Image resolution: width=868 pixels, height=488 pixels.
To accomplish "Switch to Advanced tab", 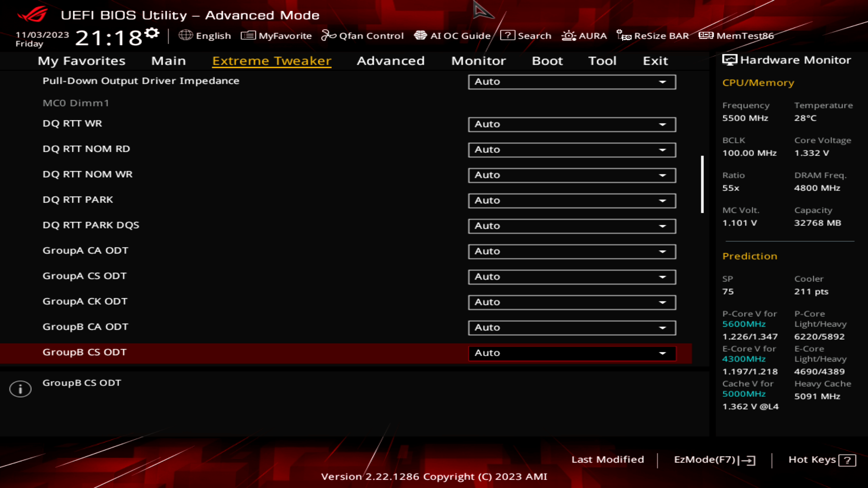I will 391,61.
